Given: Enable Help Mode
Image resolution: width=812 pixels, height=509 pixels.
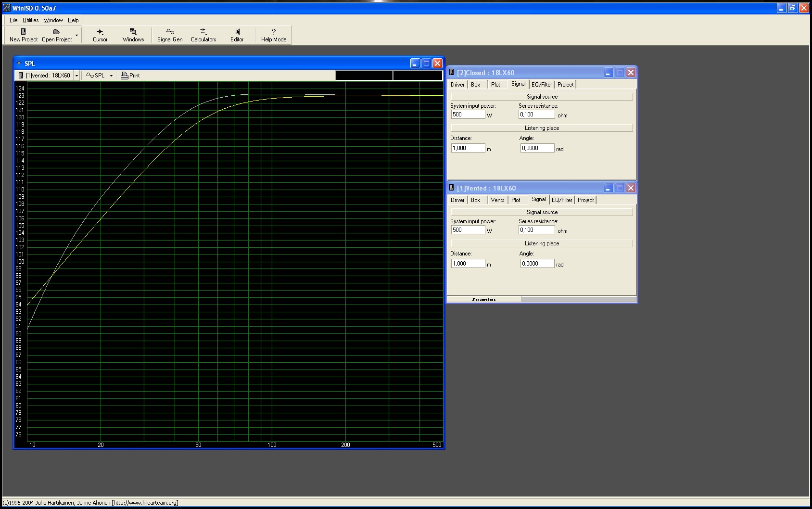Looking at the screenshot, I should [x=274, y=35].
